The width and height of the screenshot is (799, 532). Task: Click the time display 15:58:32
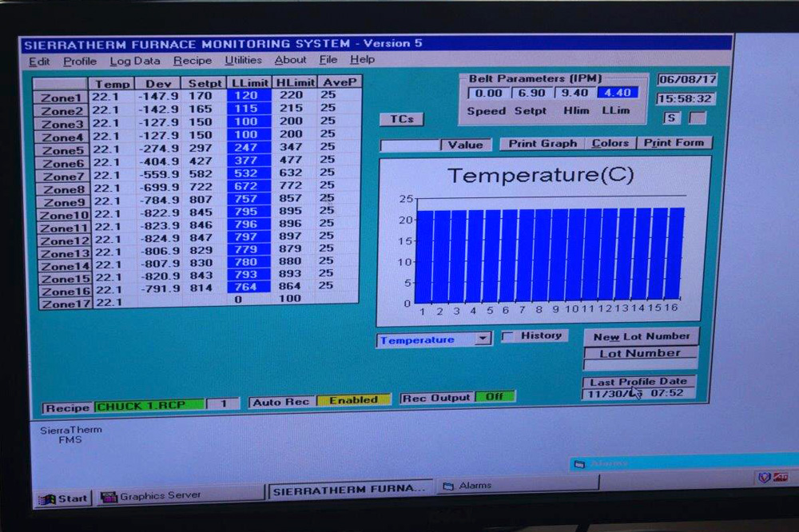click(x=685, y=98)
